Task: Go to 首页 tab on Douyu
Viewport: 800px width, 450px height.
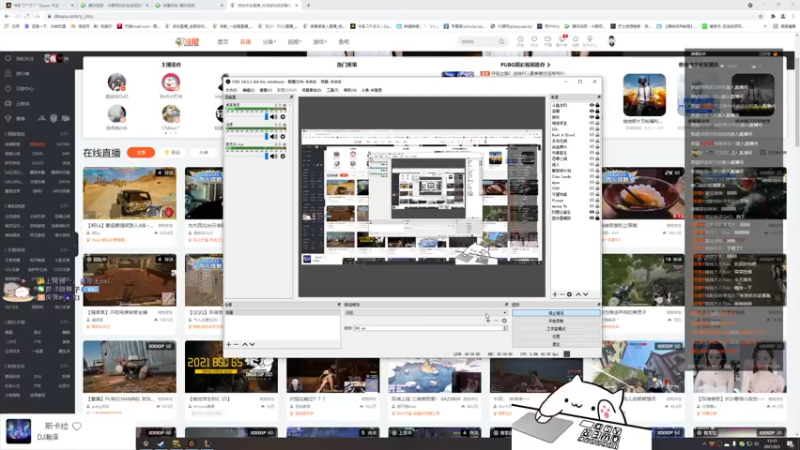Action: point(223,42)
